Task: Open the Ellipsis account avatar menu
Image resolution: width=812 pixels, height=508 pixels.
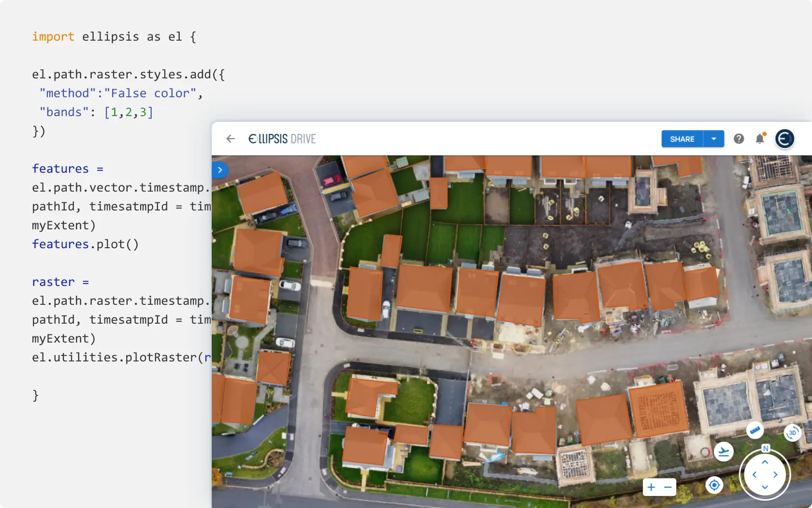Action: [784, 139]
